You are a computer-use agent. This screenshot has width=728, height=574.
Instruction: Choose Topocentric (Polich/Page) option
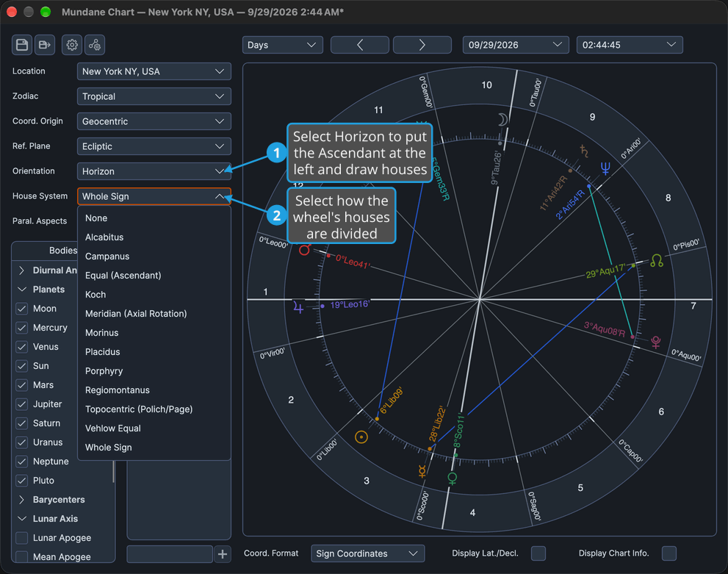pos(154,409)
